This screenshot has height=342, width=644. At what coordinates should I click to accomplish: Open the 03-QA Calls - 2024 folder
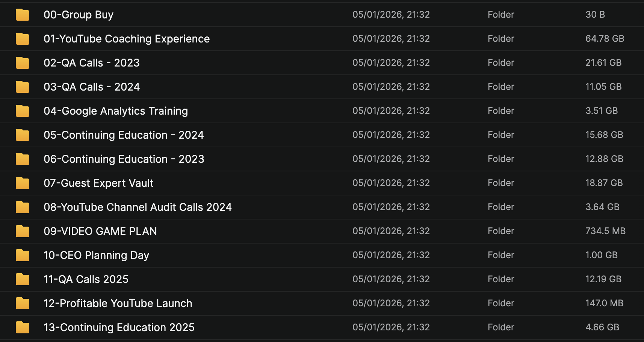92,87
